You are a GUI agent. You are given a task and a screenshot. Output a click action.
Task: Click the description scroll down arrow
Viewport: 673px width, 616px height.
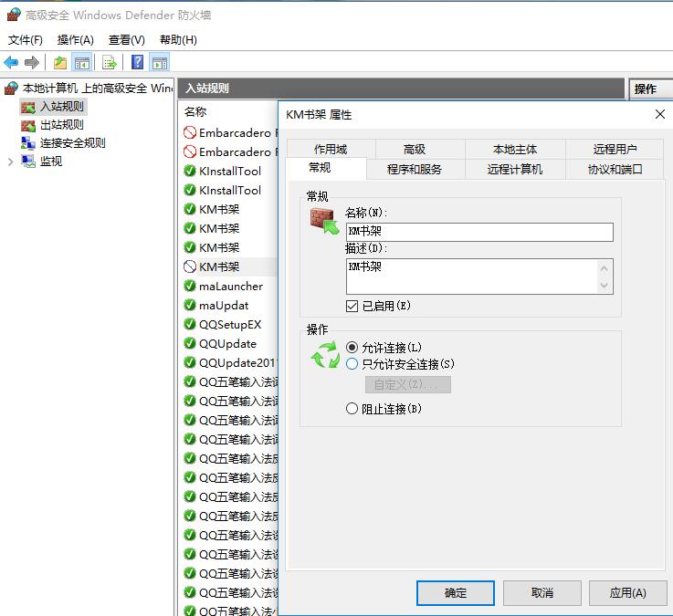(605, 285)
